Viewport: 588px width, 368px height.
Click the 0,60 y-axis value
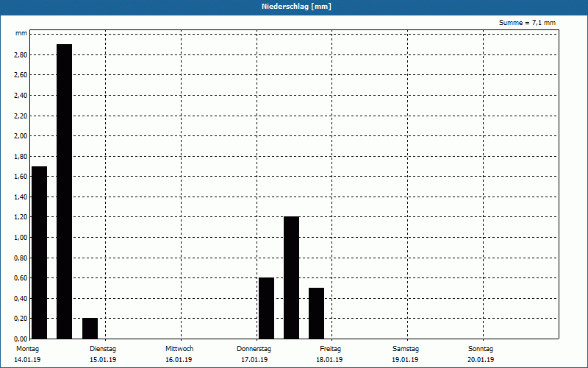21,278
